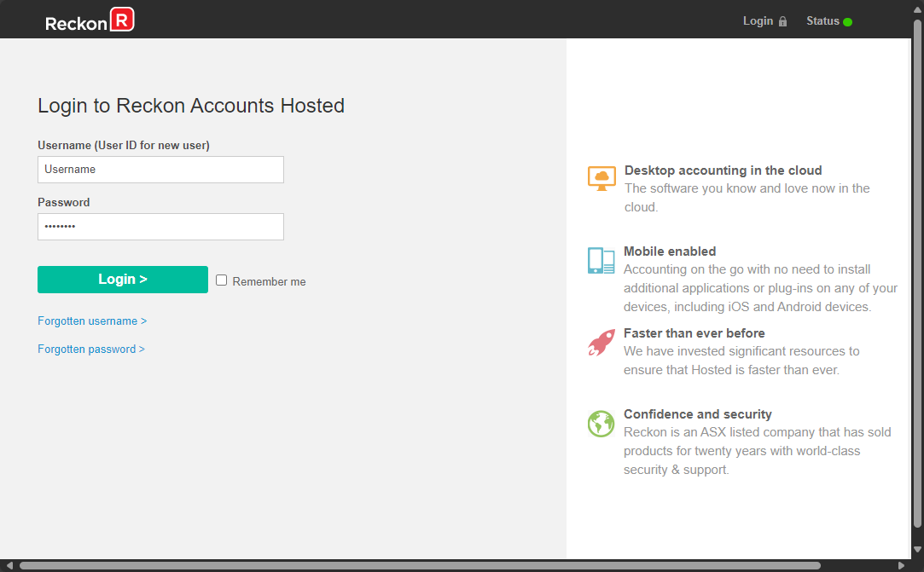Click the scroll left arrow

click(9, 565)
